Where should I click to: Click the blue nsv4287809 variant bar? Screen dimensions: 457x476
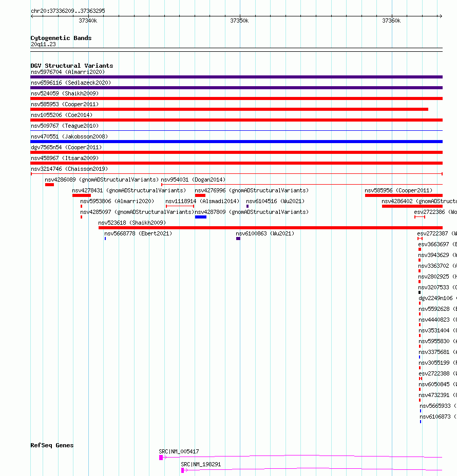click(x=201, y=217)
